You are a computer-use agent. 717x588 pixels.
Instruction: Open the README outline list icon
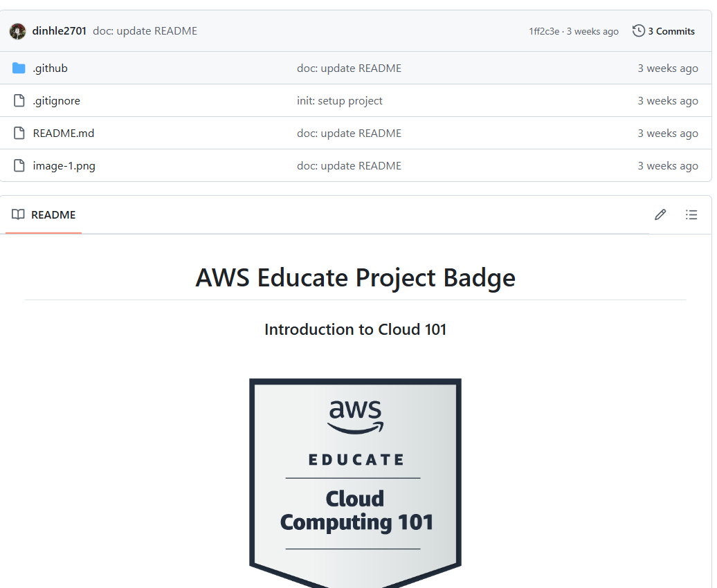(691, 214)
